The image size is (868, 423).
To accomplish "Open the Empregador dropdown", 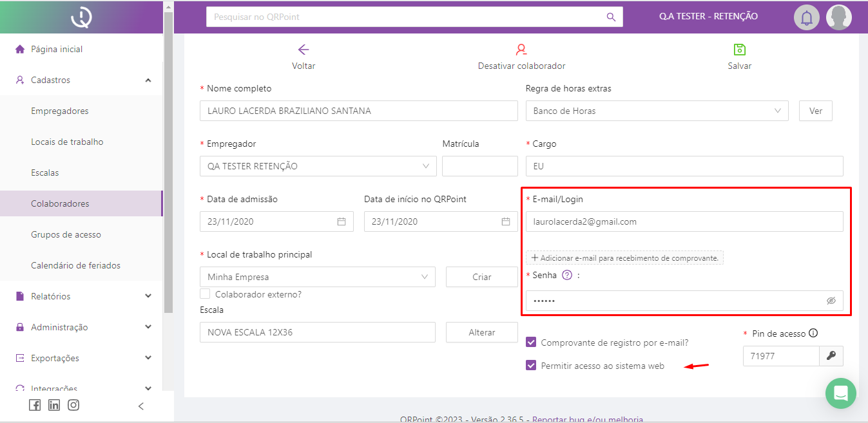I will click(318, 166).
